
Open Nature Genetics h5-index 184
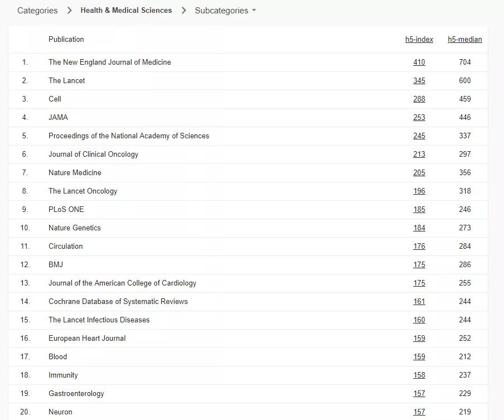(419, 228)
